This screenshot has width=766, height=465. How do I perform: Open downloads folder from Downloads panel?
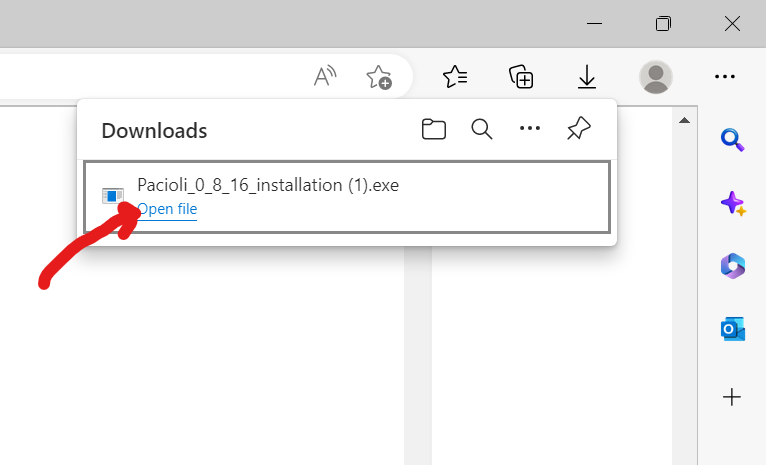pyautogui.click(x=433, y=129)
